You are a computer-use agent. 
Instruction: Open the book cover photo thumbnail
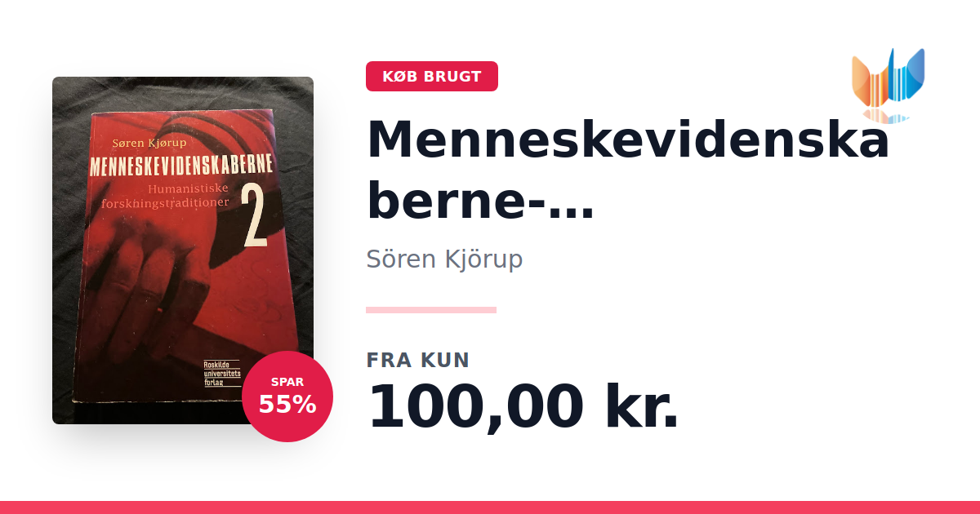pyautogui.click(x=183, y=250)
